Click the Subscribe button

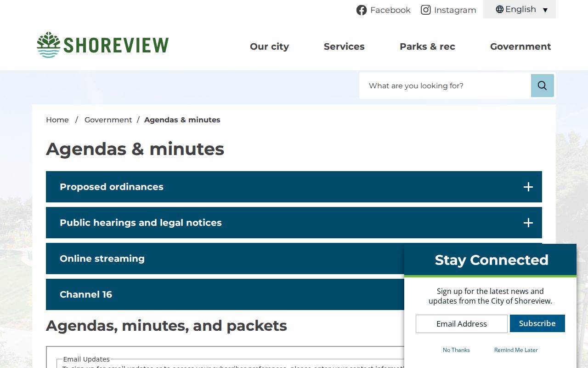537,323
